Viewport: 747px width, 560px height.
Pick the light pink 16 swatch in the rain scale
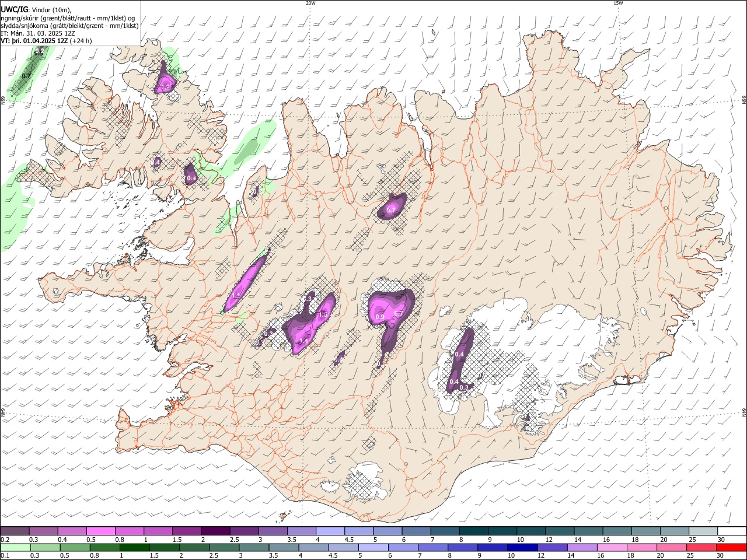[x=611, y=547]
